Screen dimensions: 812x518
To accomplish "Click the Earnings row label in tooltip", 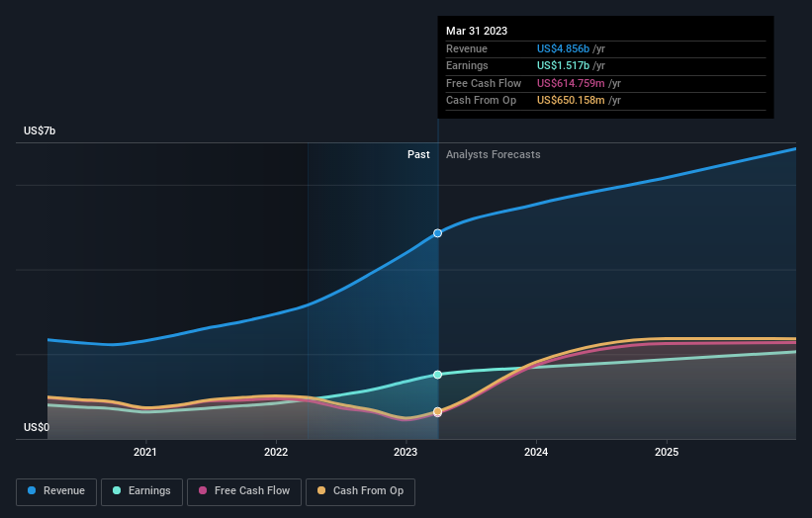I will (467, 65).
